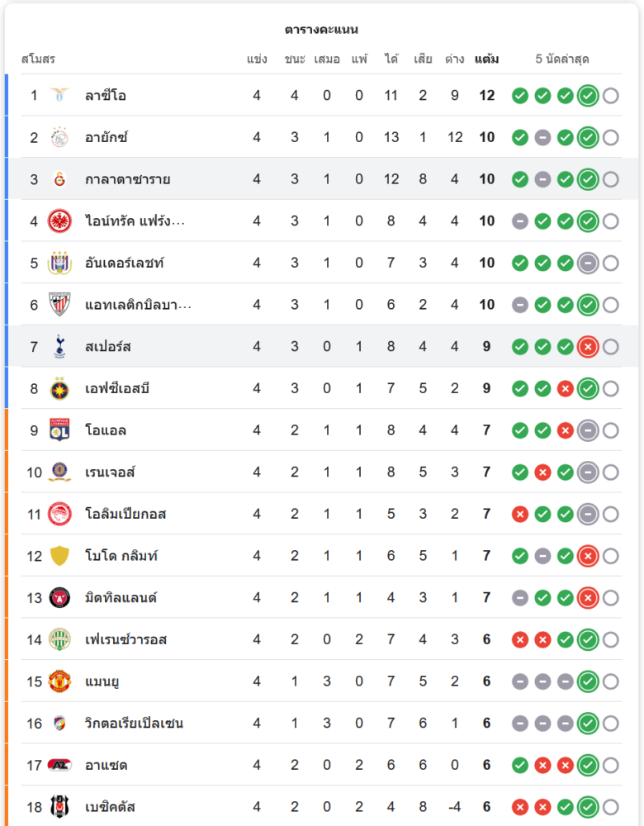Viewport: 644px width, 826px height.
Task: Click Anderlecht's grey circled draw result icon
Action: [x=588, y=263]
